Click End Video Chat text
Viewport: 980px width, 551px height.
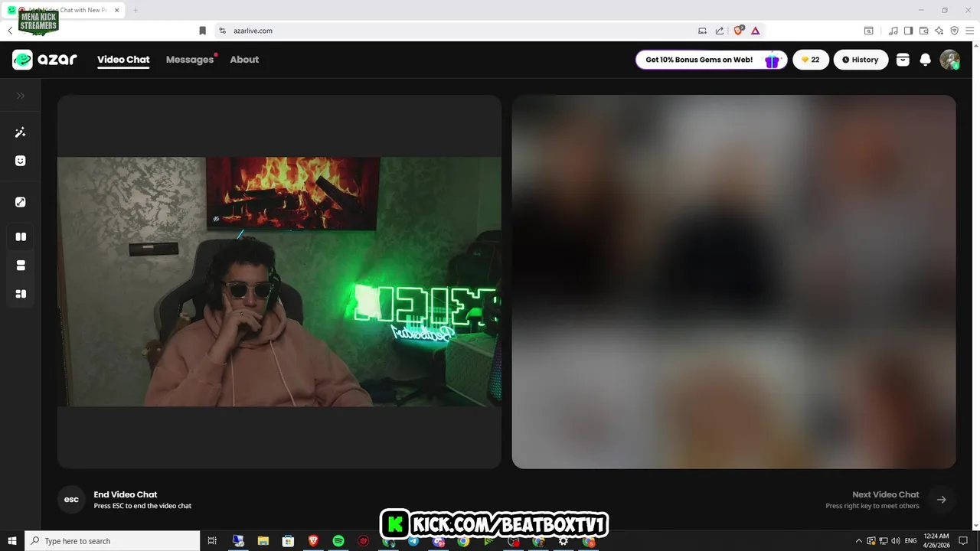(x=126, y=494)
